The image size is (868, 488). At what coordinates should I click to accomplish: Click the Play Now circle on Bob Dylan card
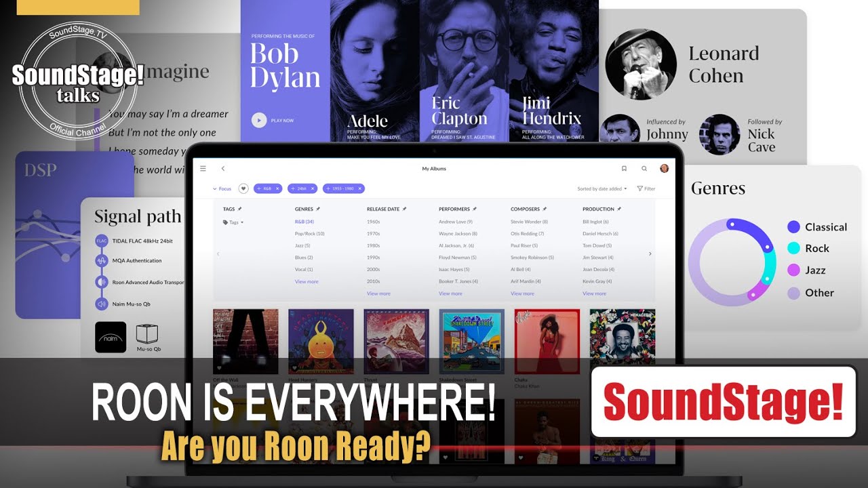click(259, 120)
